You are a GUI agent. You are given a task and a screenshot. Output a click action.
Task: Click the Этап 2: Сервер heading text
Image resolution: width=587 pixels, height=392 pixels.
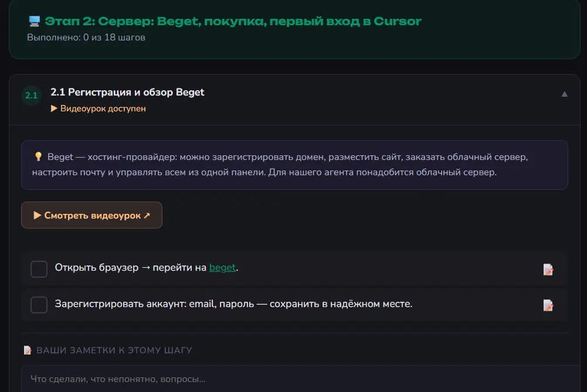pos(233,21)
